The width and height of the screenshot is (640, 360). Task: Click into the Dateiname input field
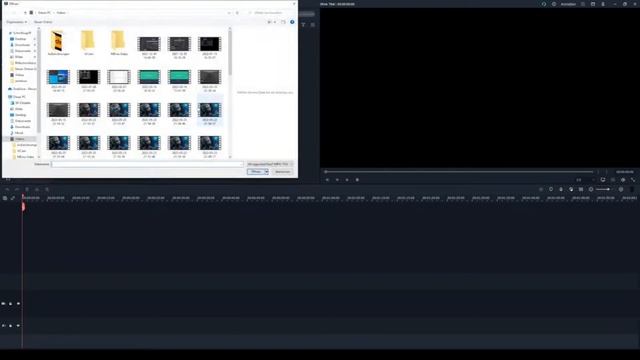click(147, 164)
